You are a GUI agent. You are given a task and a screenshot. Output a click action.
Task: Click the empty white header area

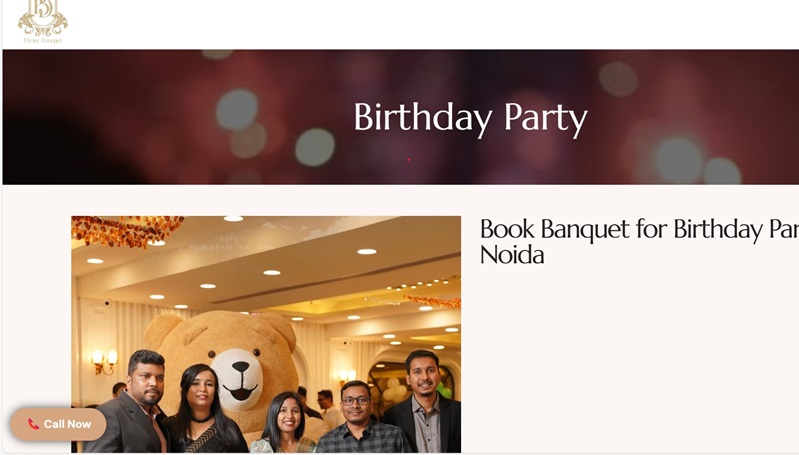tap(433, 24)
